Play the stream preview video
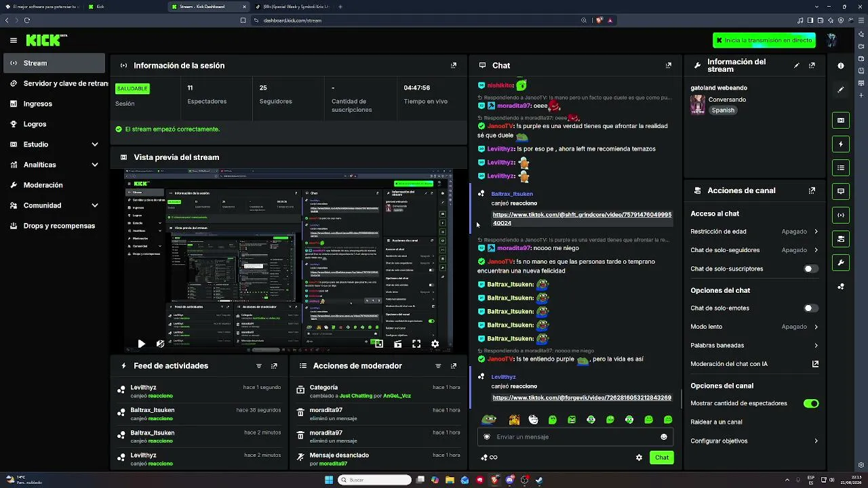868x488 pixels. coord(141,344)
